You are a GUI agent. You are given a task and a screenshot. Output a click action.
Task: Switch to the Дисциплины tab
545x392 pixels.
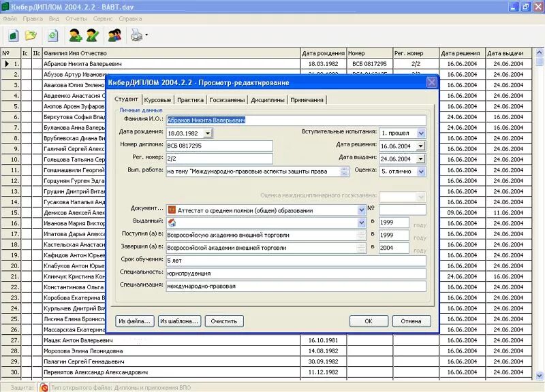pos(267,100)
